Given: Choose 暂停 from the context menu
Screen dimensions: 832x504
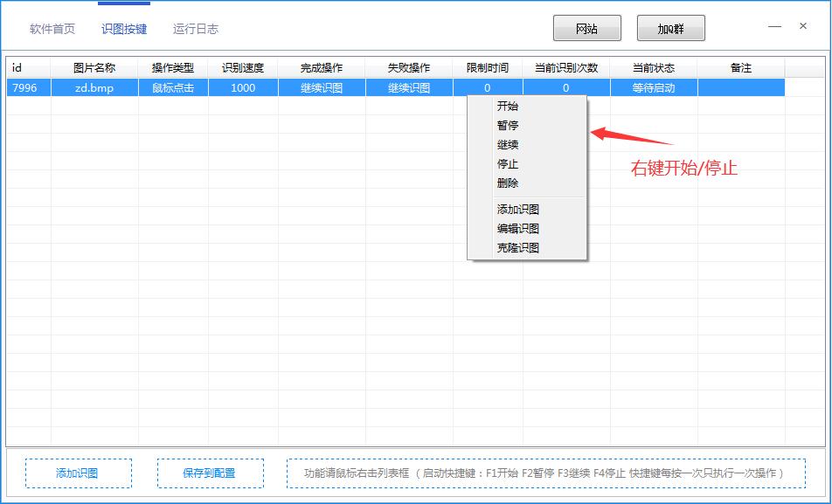Looking at the screenshot, I should (x=508, y=126).
